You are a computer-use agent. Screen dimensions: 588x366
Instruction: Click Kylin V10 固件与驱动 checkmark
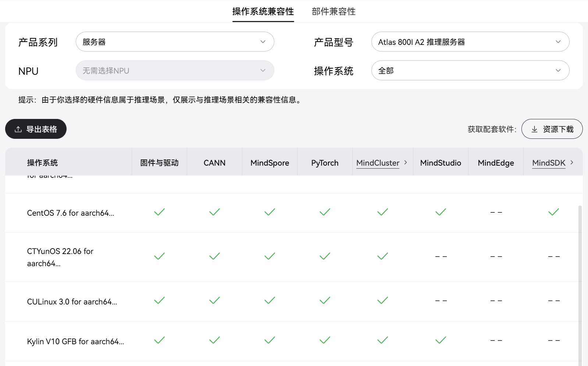159,341
